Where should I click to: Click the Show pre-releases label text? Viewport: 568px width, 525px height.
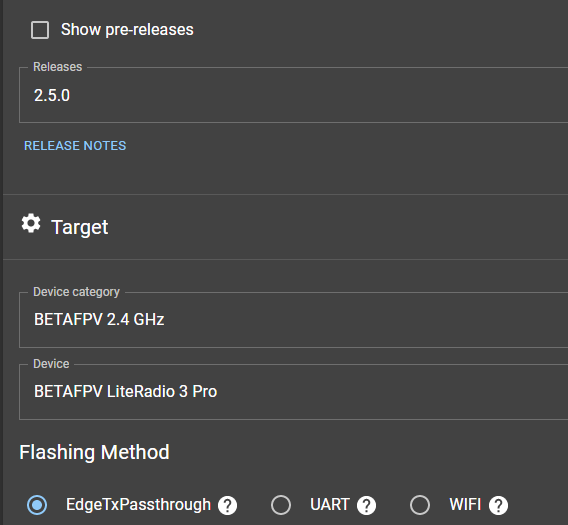[x=127, y=30]
